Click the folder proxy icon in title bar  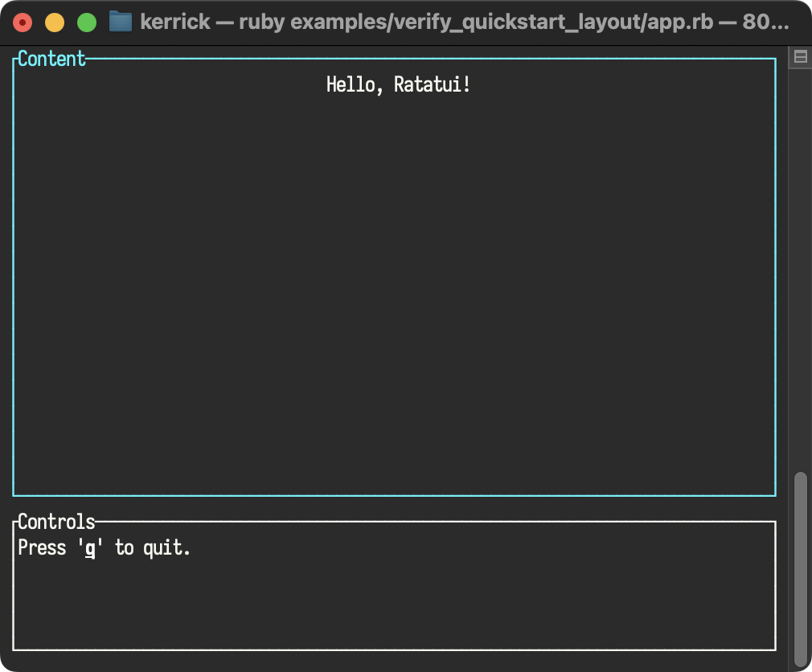(121, 23)
